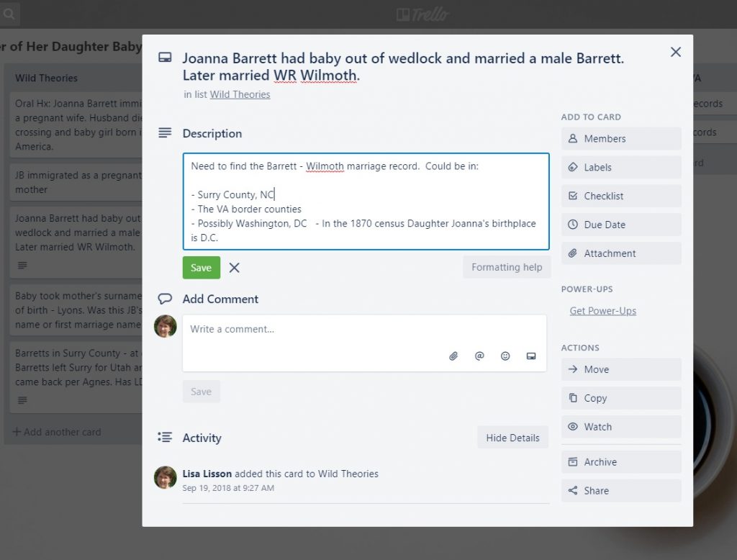Click the Activity list icon

[165, 438]
